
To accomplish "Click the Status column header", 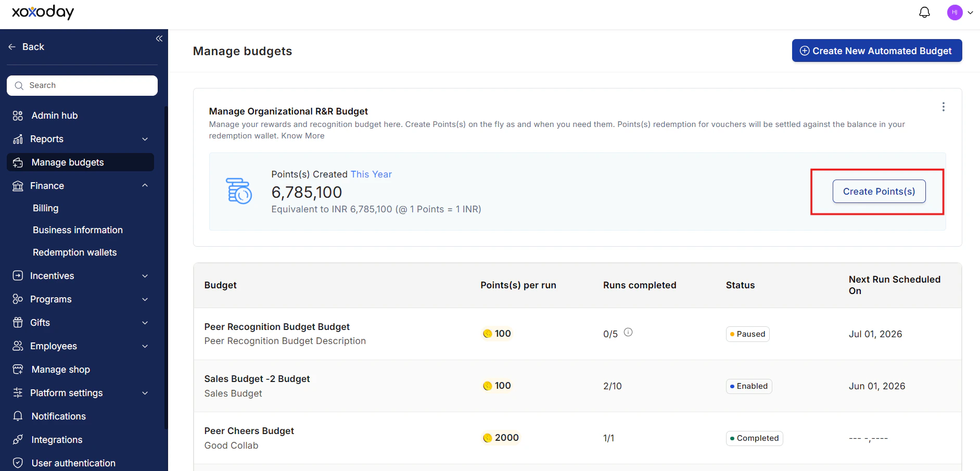I will click(x=740, y=285).
